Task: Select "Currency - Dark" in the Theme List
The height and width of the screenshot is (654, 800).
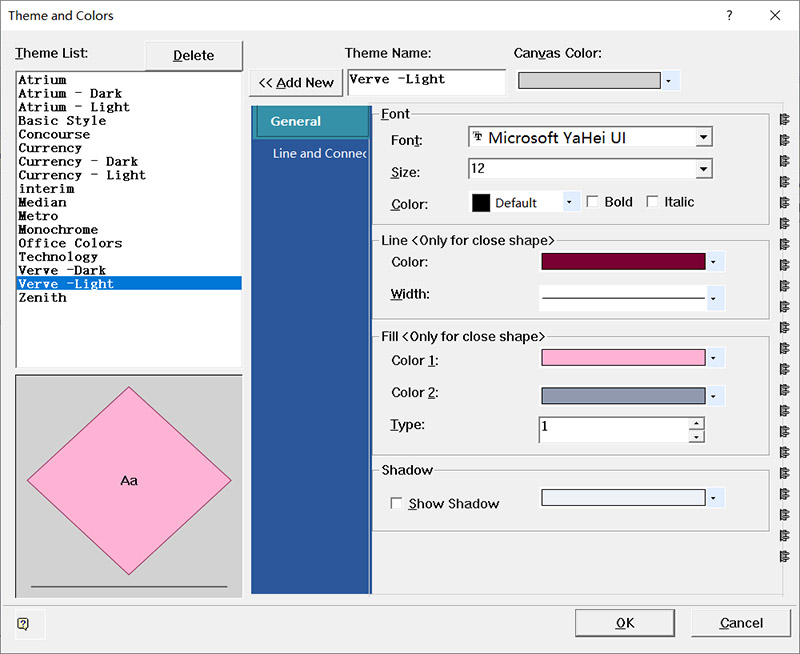Action: click(x=129, y=161)
